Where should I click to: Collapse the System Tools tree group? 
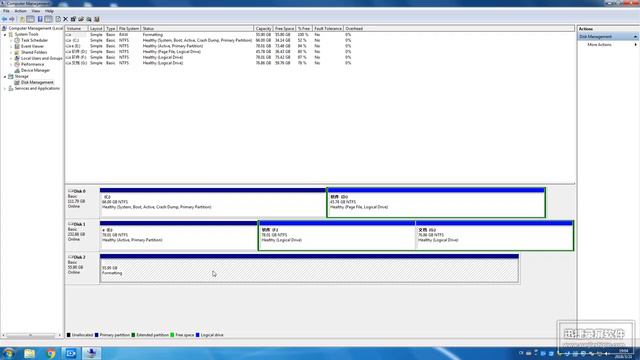coord(5,35)
